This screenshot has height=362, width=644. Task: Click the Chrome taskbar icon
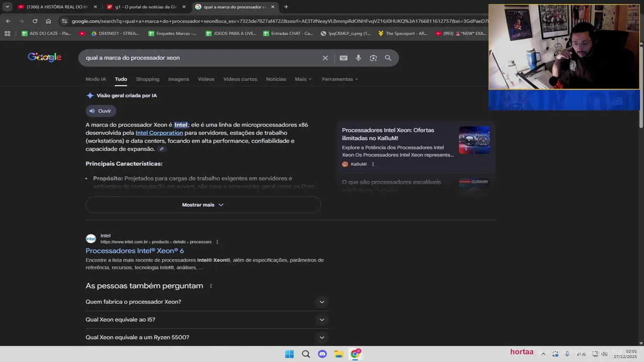pos(355,354)
